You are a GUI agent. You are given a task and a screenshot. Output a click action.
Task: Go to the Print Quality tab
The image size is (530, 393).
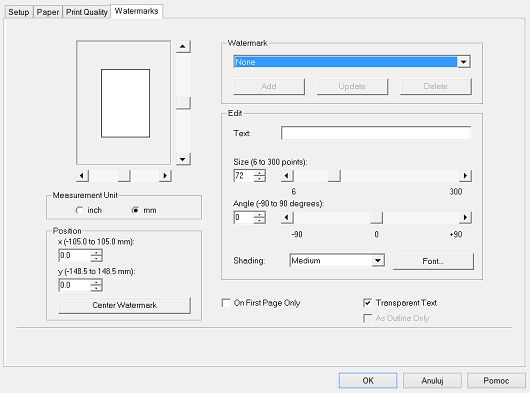(87, 12)
